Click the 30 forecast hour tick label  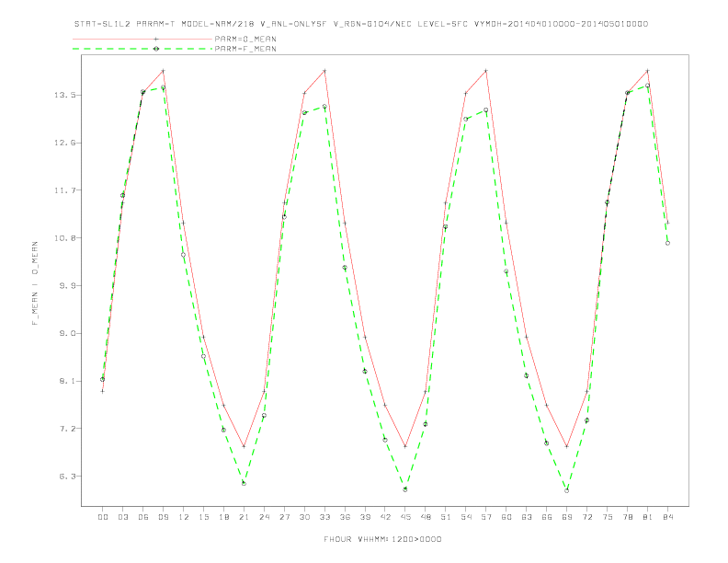coord(304,517)
